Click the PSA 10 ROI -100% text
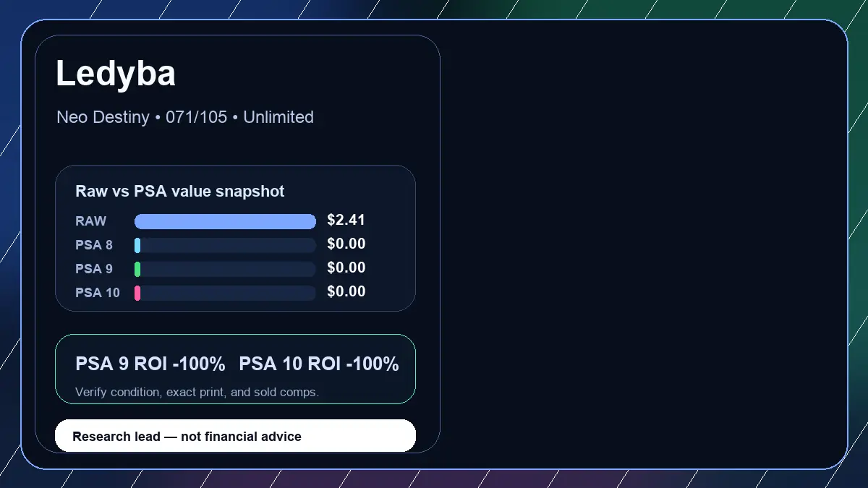Screen dimensions: 868x488 coord(319,364)
